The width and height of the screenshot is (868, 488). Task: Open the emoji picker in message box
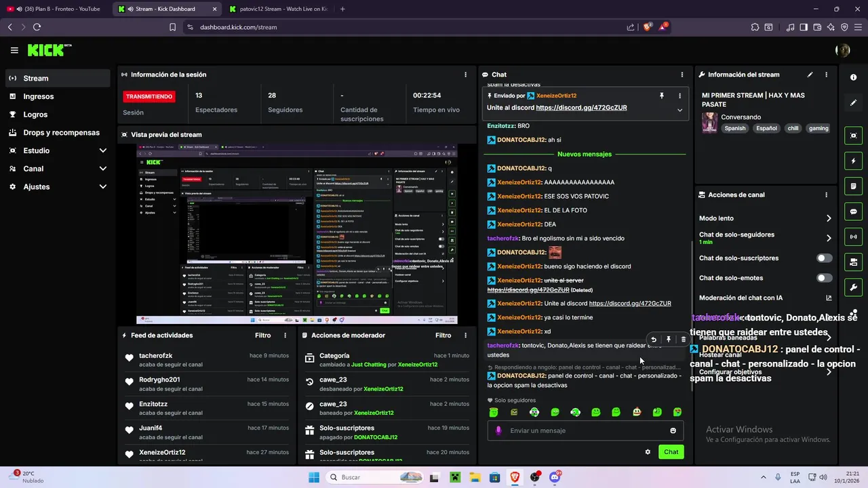pyautogui.click(x=673, y=430)
